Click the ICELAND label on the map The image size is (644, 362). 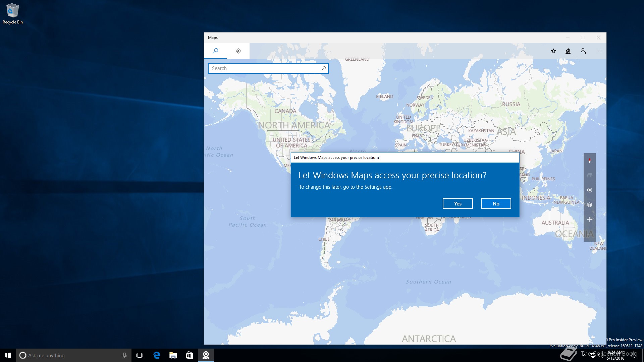pos(384,97)
